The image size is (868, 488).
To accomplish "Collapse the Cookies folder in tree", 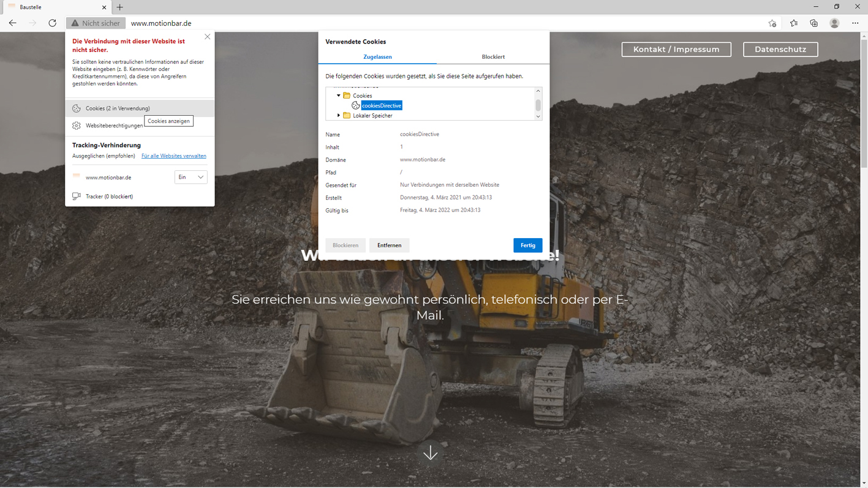I will [339, 96].
